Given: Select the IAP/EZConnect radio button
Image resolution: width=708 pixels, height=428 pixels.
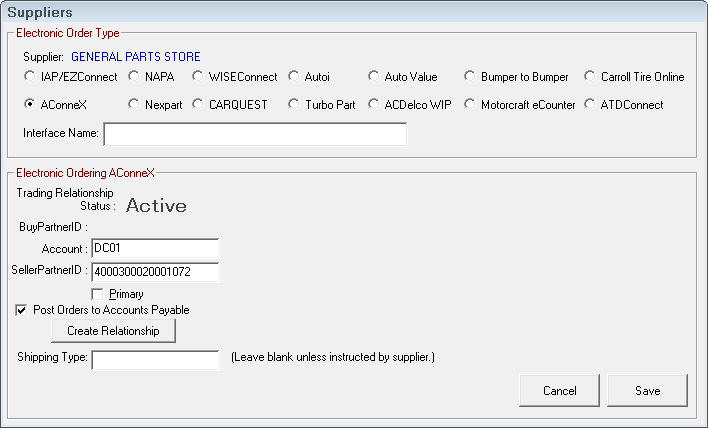Looking at the screenshot, I should pyautogui.click(x=30, y=77).
